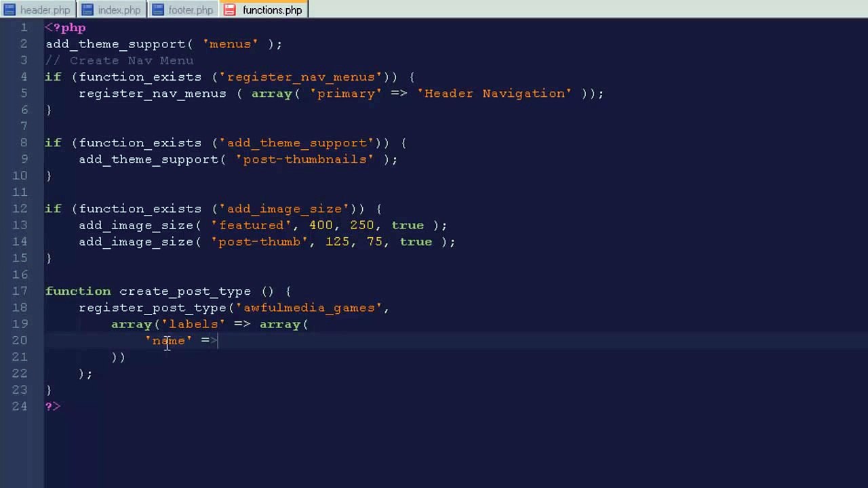This screenshot has width=868, height=488.
Task: Click the header.php file icon
Action: pos(9,9)
